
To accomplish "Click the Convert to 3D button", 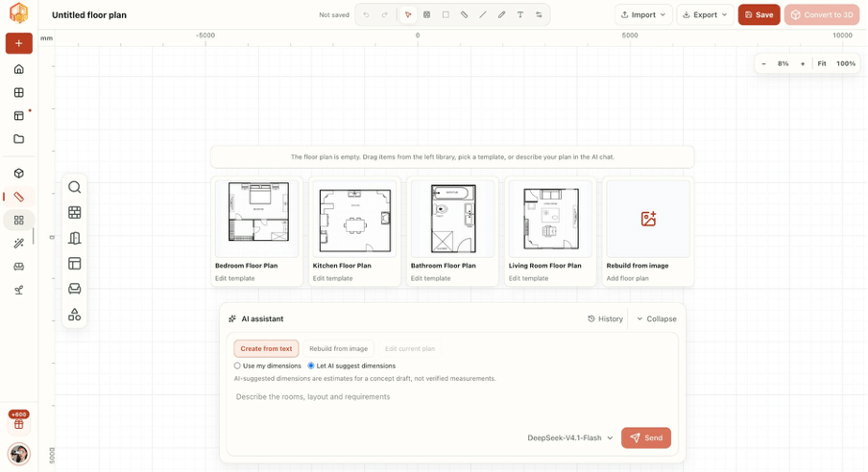I will (822, 15).
